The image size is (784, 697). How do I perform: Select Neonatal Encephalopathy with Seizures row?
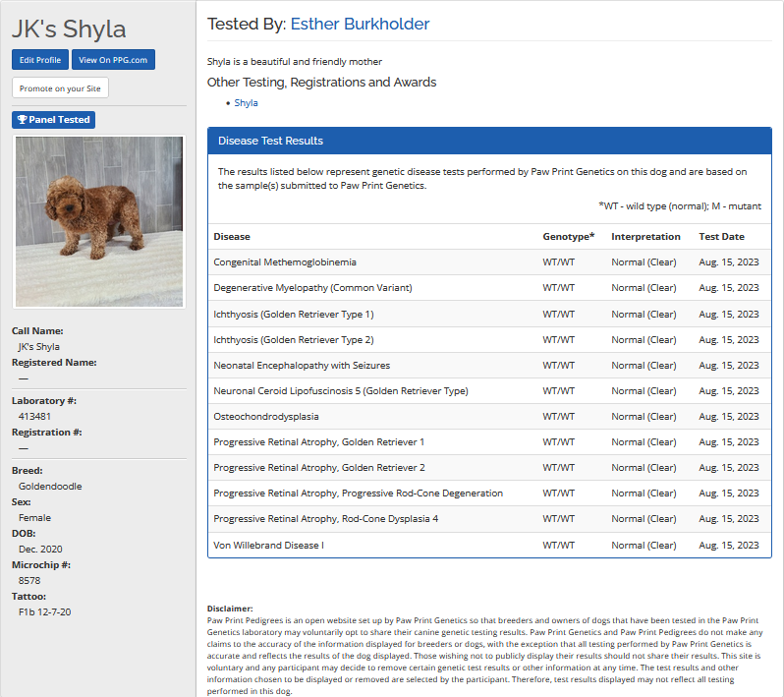click(302, 365)
